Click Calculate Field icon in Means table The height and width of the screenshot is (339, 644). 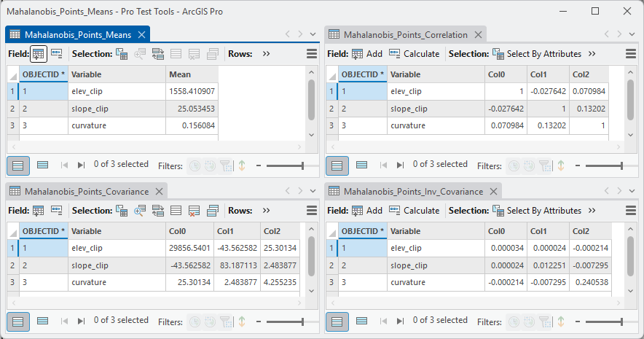tap(57, 53)
